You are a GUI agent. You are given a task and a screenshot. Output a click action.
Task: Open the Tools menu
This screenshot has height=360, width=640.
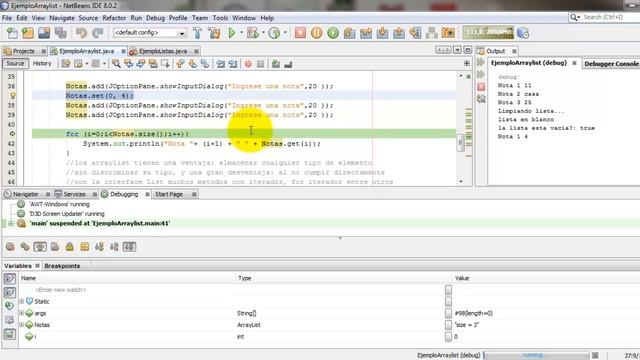pyautogui.click(x=220, y=18)
